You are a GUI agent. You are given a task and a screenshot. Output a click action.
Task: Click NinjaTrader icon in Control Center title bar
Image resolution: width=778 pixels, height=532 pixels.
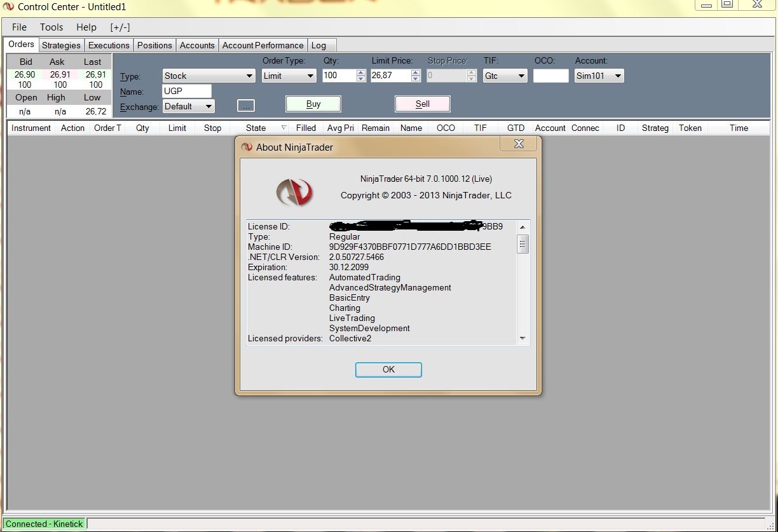(x=9, y=7)
